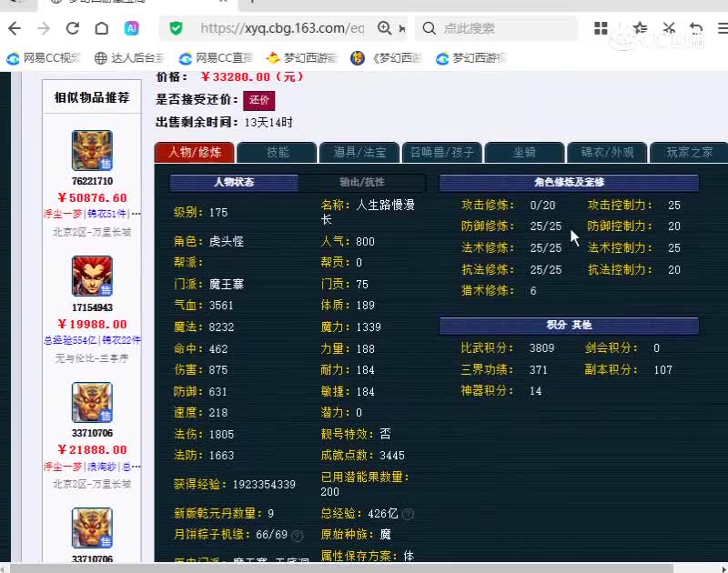
Task: Click the 价格 ¥33280.00 text
Action: coord(230,77)
